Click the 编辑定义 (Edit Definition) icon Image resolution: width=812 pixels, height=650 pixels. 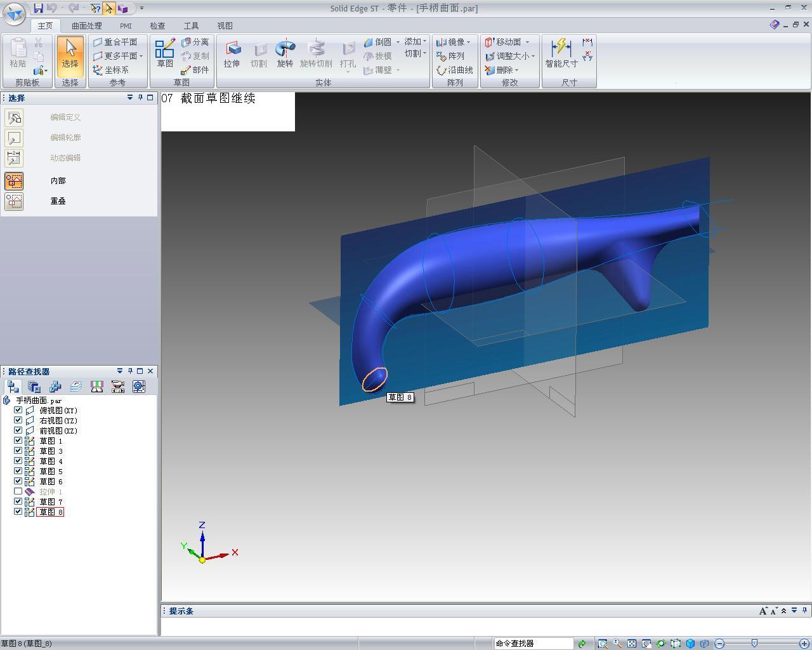[14, 117]
